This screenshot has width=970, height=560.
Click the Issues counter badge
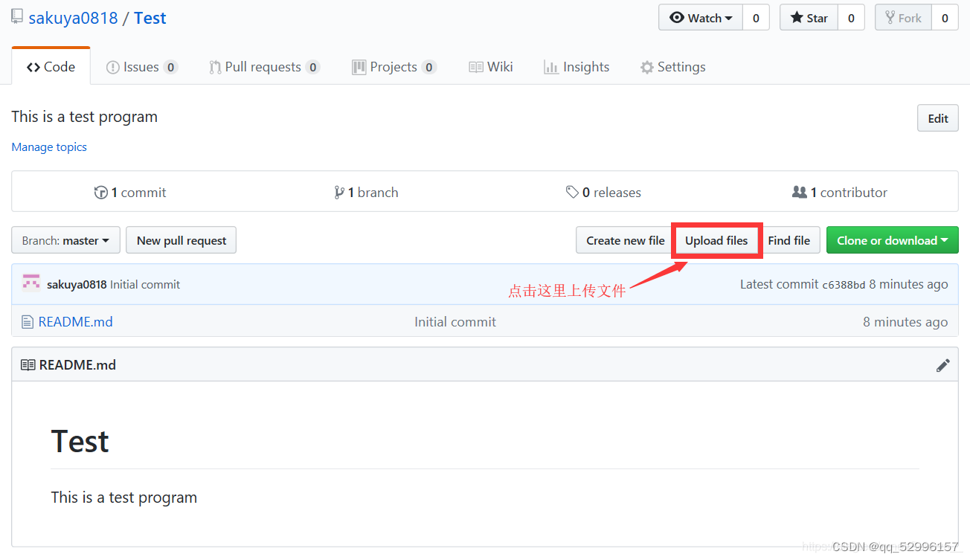pyautogui.click(x=171, y=68)
